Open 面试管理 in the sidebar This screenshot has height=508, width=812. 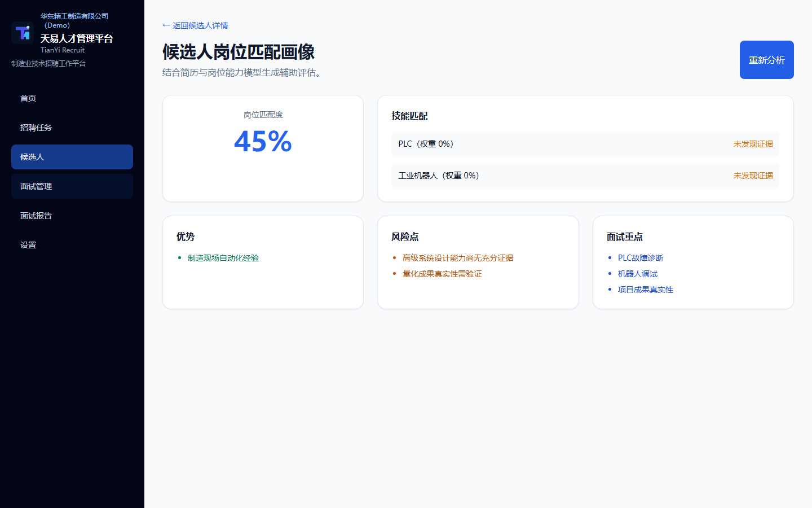72,186
